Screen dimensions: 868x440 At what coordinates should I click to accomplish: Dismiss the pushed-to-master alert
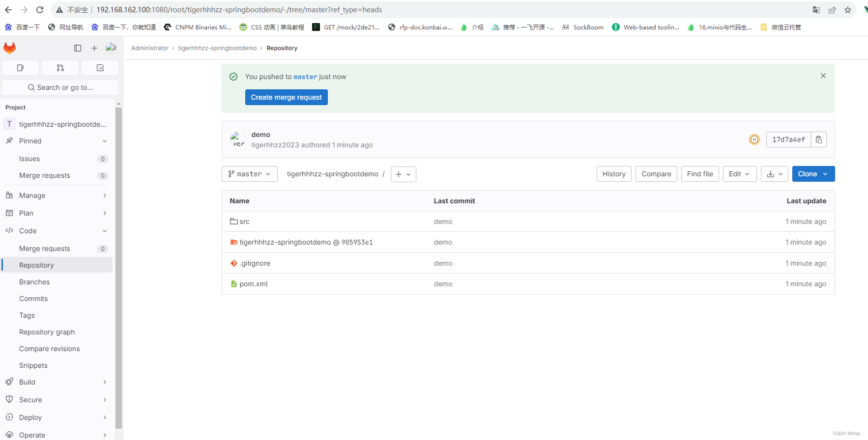coord(823,76)
